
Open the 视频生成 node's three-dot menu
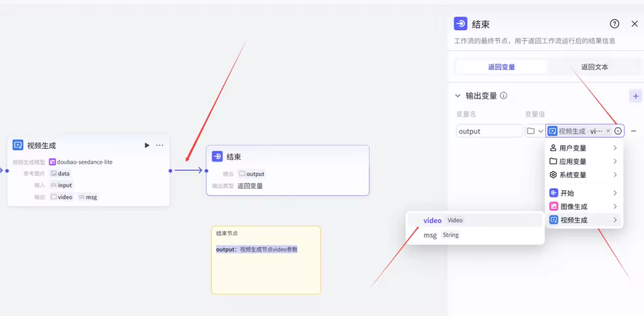[160, 145]
